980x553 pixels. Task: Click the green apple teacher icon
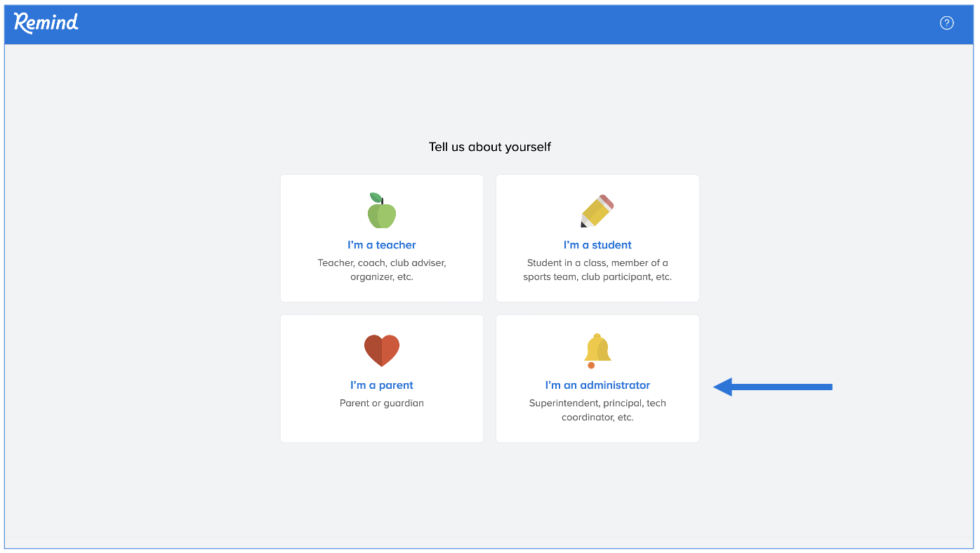[382, 211]
